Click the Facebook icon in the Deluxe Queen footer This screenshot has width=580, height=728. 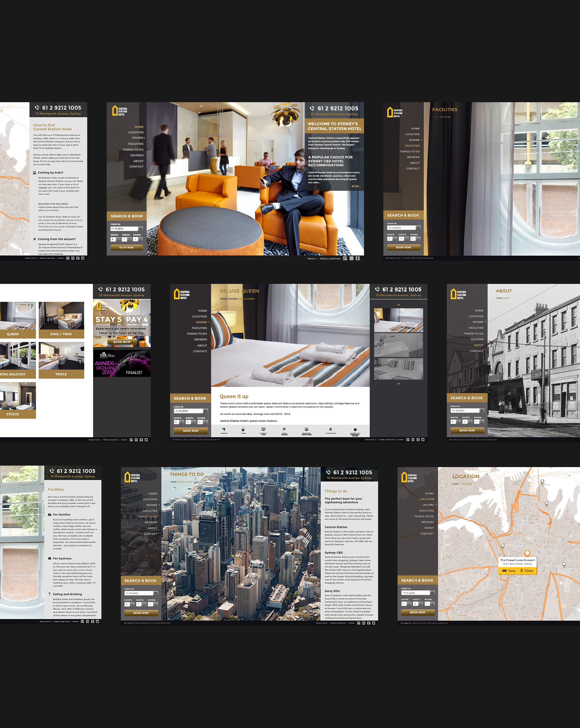418,440
